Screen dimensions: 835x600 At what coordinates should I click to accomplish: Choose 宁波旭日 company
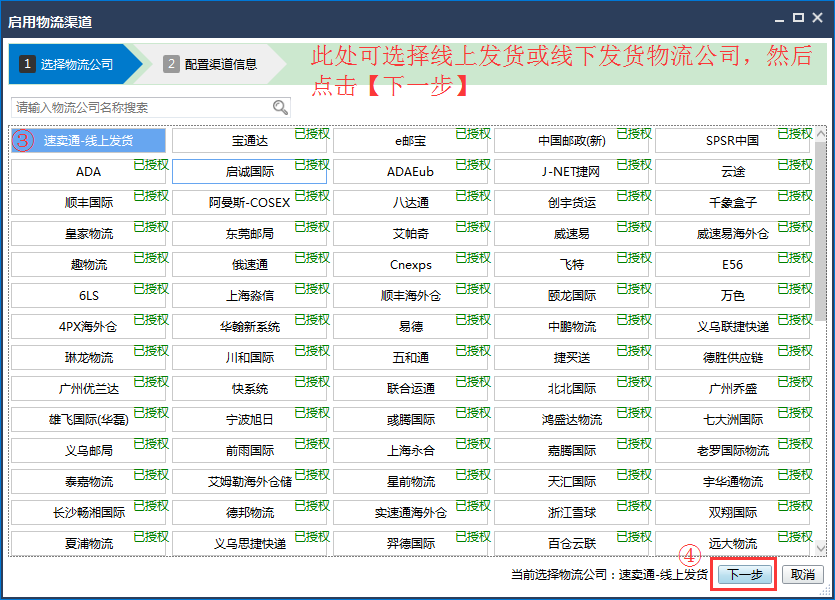point(249,419)
